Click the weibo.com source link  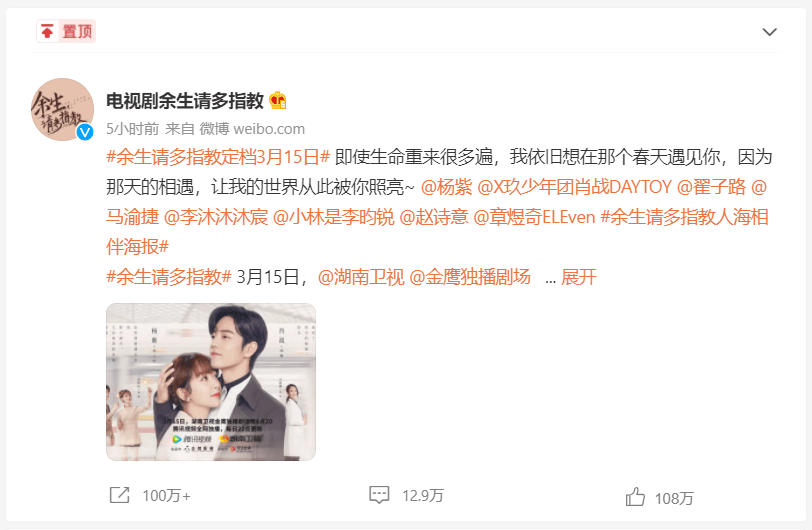[269, 128]
